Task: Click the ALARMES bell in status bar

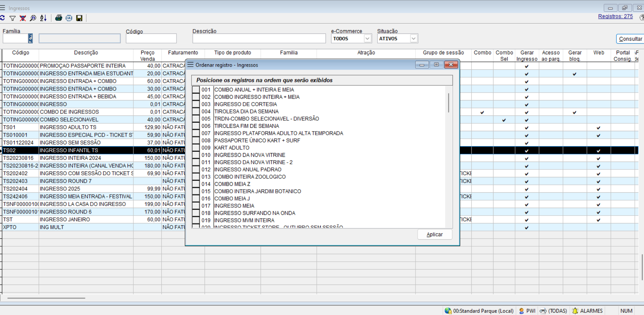Action: click(587, 311)
